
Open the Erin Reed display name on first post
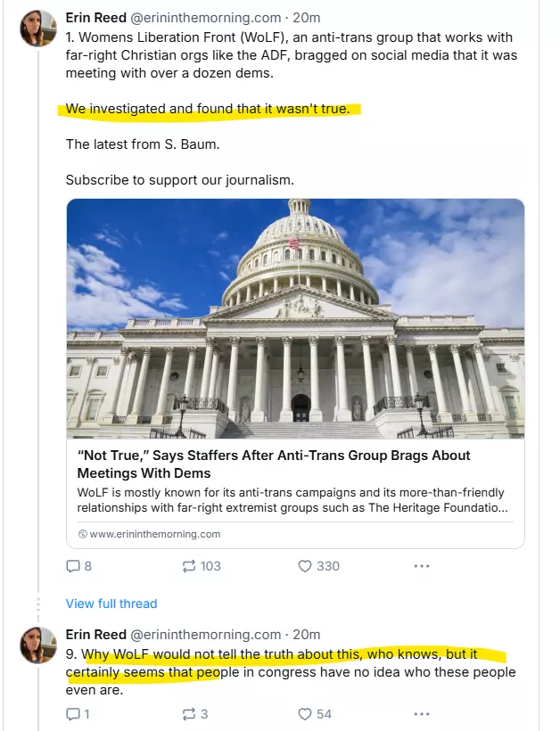pos(95,18)
